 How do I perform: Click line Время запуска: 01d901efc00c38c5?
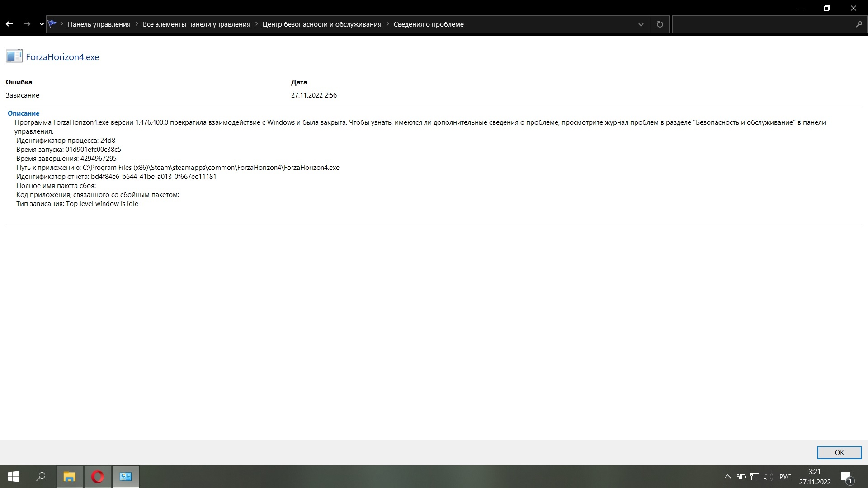click(x=69, y=150)
